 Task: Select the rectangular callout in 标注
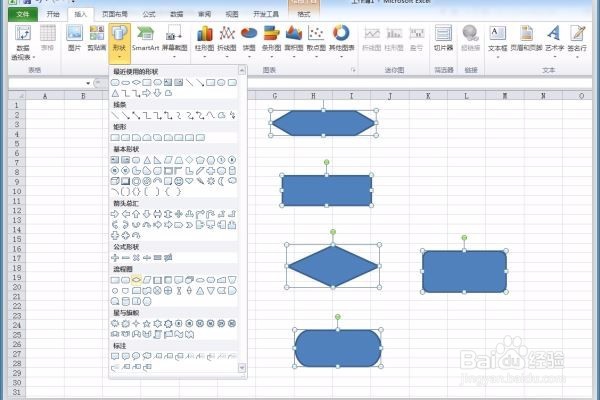(x=115, y=356)
